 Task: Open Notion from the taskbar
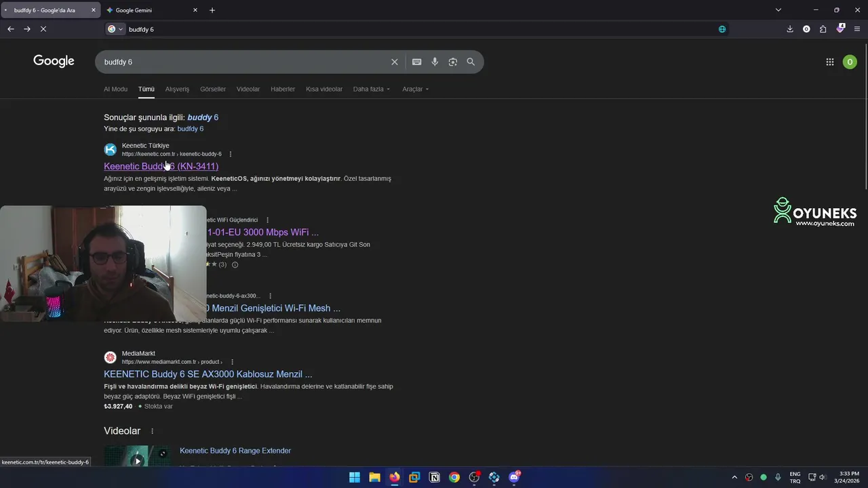[435, 477]
